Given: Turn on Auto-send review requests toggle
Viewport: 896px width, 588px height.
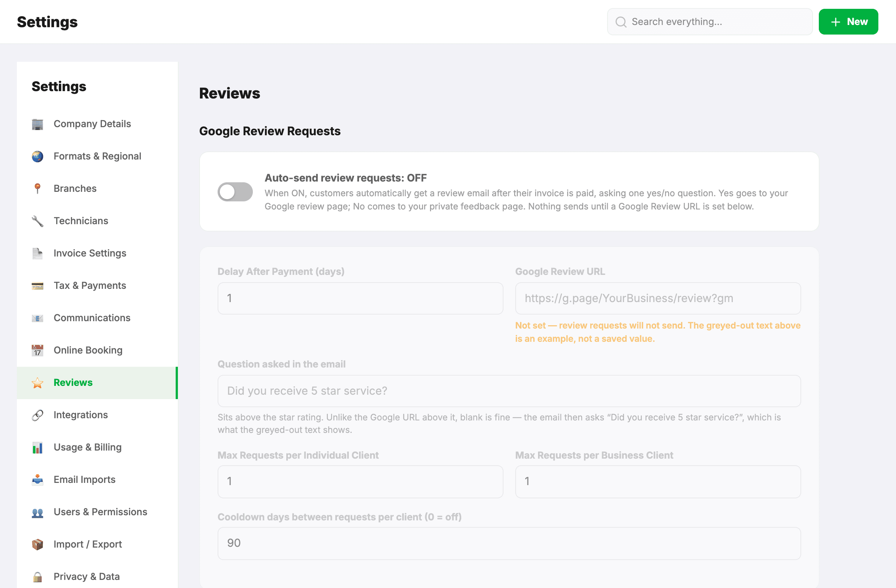Looking at the screenshot, I should (x=235, y=192).
